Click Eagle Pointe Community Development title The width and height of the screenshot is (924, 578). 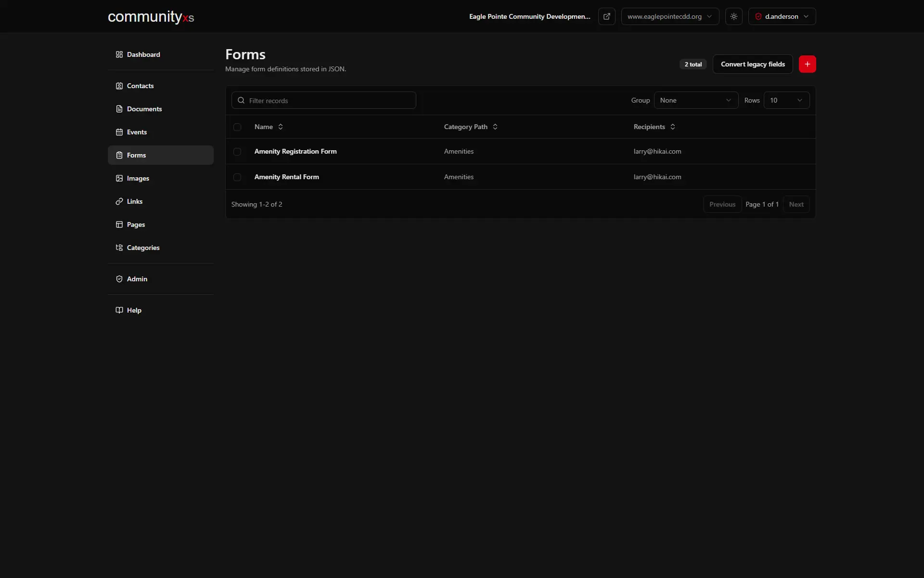pyautogui.click(x=529, y=16)
